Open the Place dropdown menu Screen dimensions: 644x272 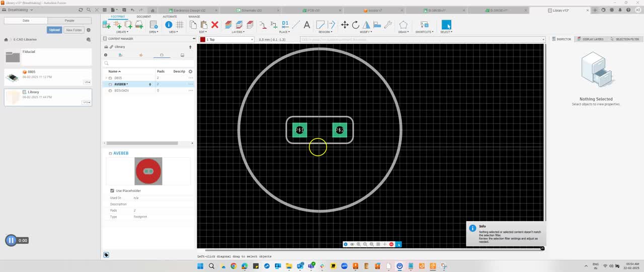click(284, 32)
